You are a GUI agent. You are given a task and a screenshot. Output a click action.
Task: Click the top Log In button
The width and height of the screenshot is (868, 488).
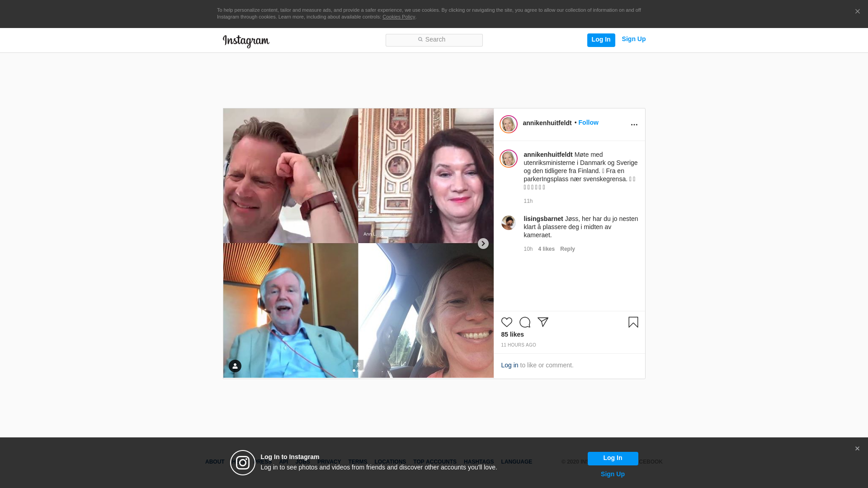[x=601, y=40]
